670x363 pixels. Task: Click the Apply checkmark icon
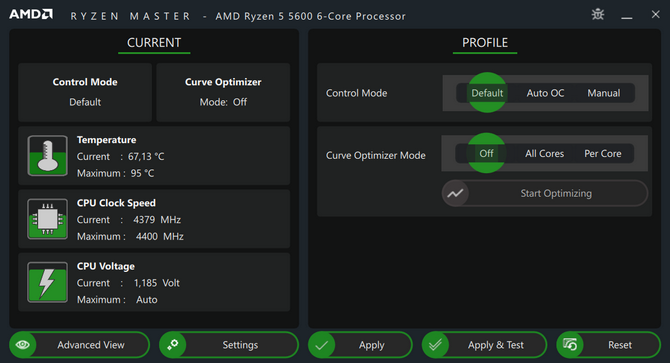[x=322, y=345]
